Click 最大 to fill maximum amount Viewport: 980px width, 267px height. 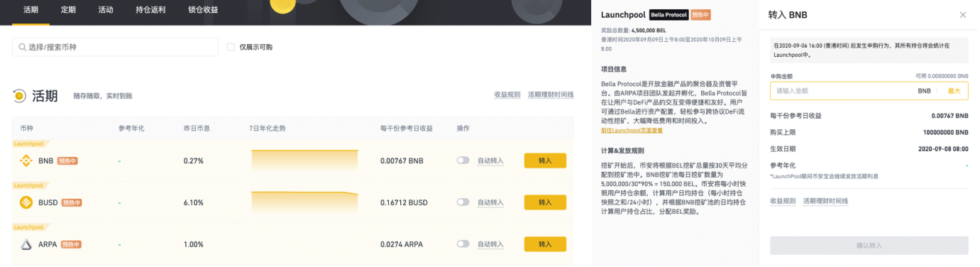pyautogui.click(x=954, y=91)
